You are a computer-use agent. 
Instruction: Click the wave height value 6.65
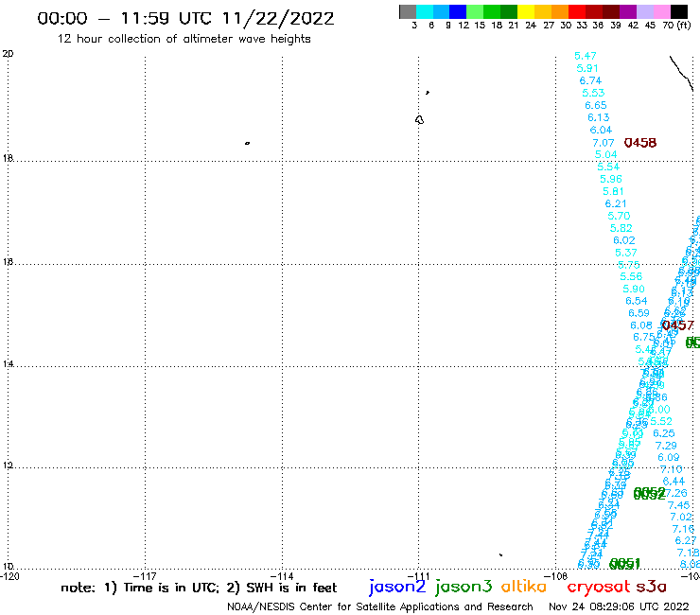coord(596,105)
